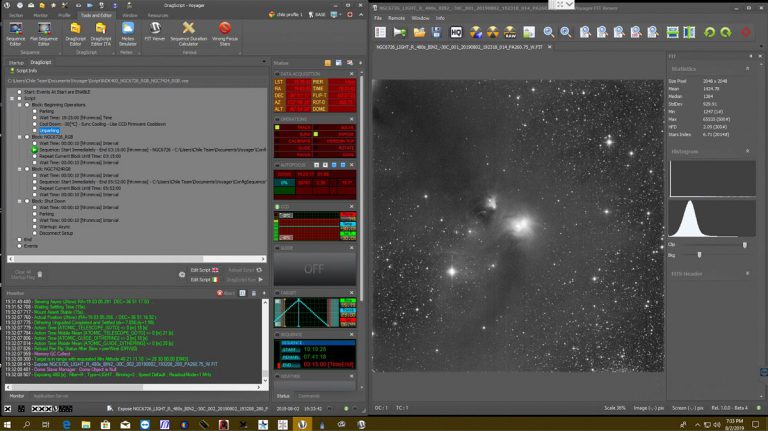This screenshot has width=768, height=431.
Task: Close the Data Acquisition status panel
Action: pos(351,74)
